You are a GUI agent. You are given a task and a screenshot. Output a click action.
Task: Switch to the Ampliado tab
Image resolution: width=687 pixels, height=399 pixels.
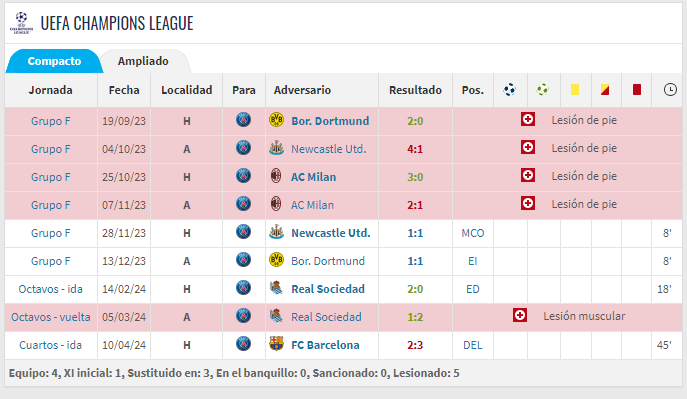pyautogui.click(x=143, y=61)
